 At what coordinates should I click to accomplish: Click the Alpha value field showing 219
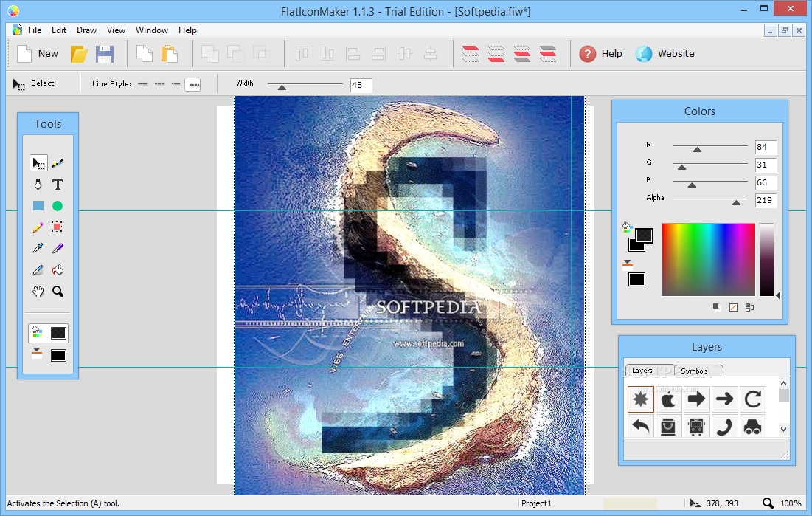766,200
